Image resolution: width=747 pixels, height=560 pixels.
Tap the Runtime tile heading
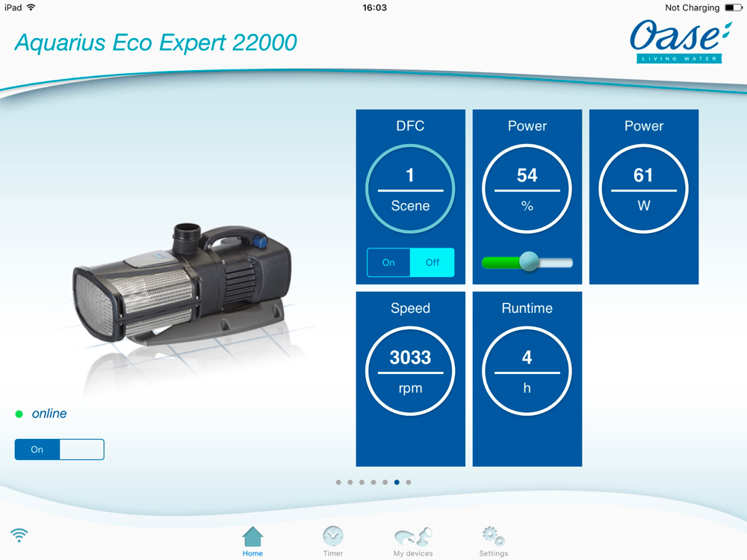(527, 308)
